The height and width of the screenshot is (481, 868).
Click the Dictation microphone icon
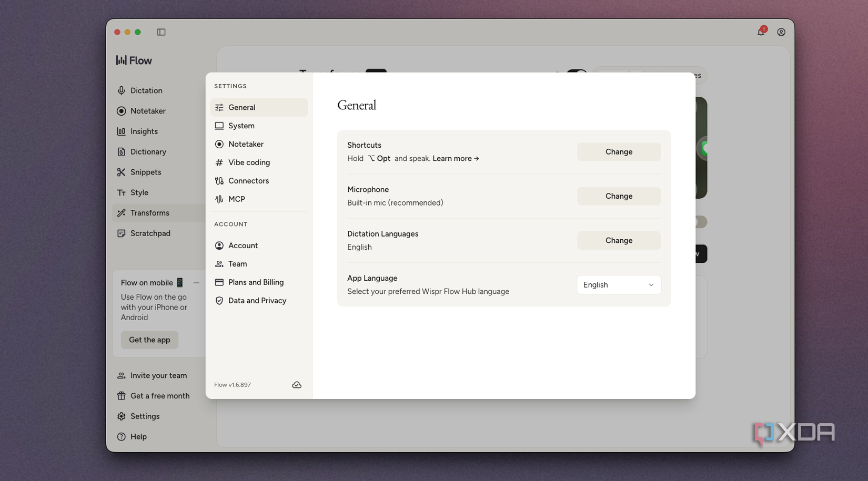click(122, 90)
